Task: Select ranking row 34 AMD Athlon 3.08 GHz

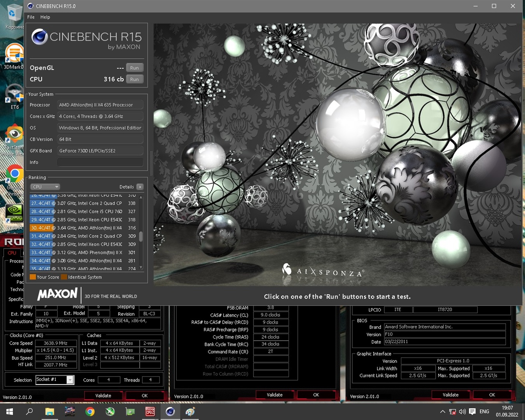Action: click(x=83, y=261)
